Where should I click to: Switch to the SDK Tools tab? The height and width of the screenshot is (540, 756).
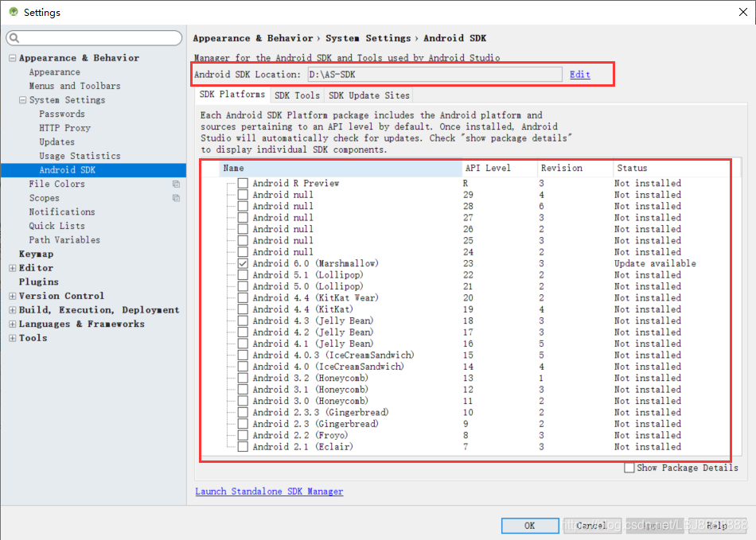[x=297, y=95]
